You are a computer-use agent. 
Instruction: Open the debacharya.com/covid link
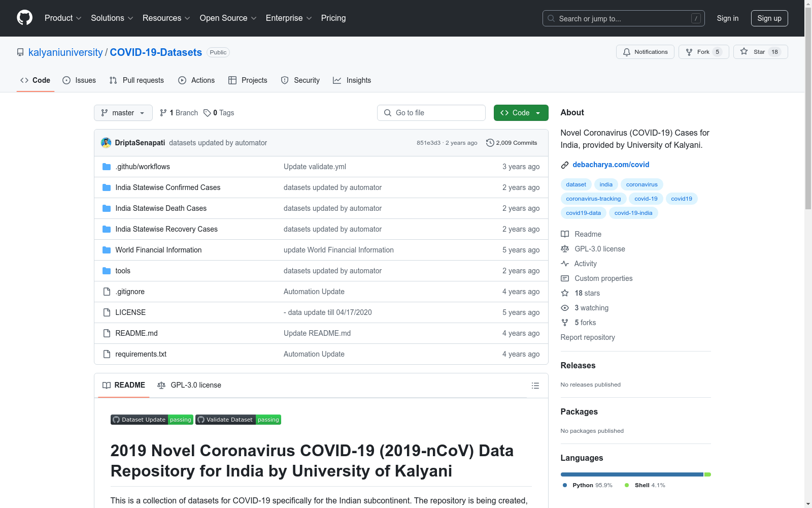611,165
